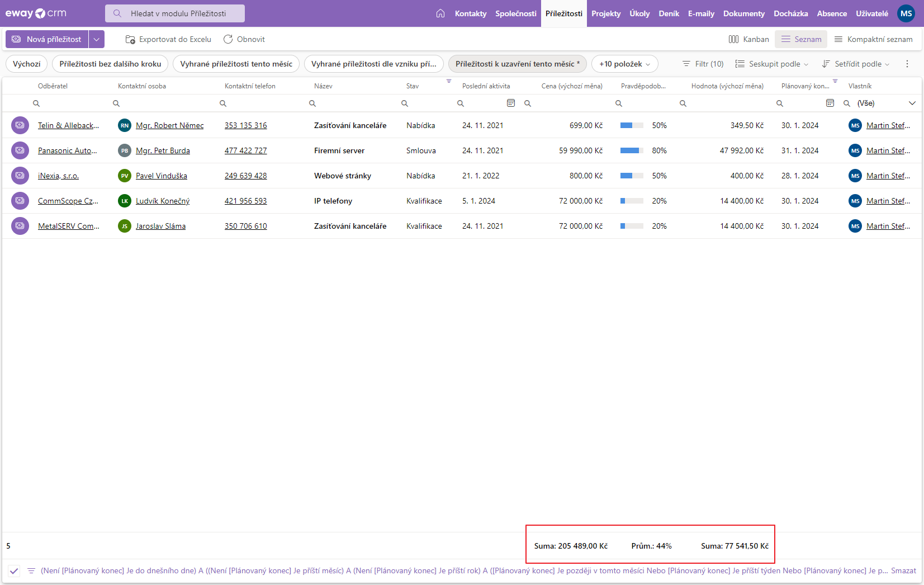
Task: Select the Seznam list view
Action: tap(801, 39)
